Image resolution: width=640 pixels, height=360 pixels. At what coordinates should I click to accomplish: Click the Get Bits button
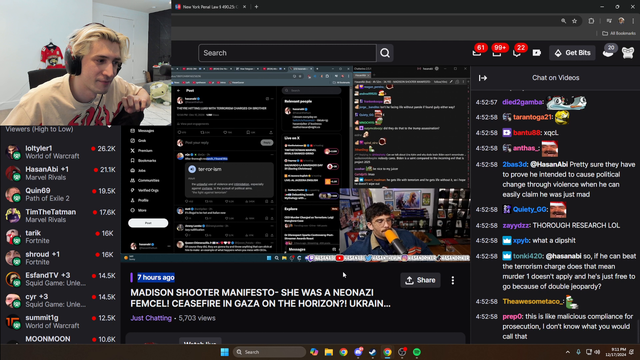[x=572, y=53]
